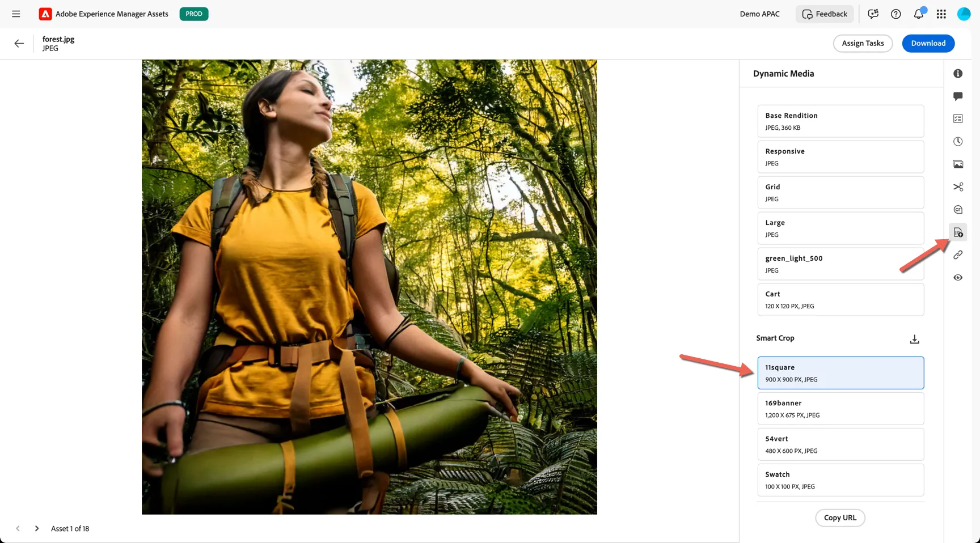Image resolution: width=980 pixels, height=543 pixels.
Task: Open the Info details panel icon
Action: [958, 74]
